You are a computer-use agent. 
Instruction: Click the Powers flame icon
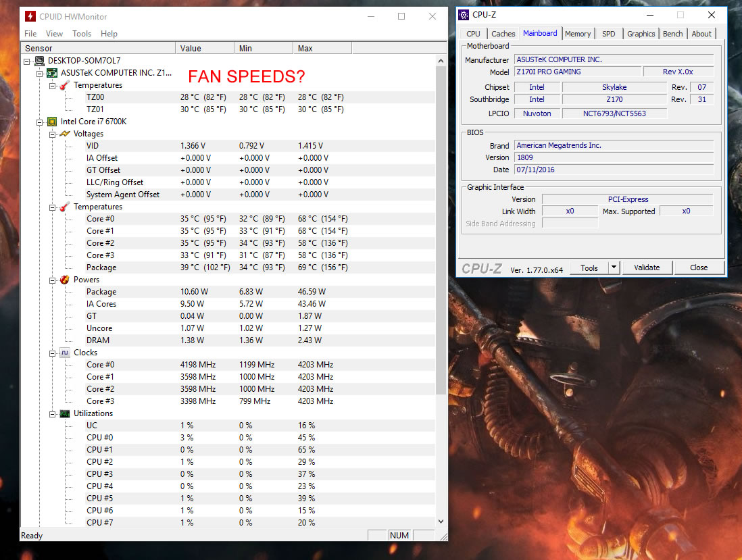coord(65,280)
